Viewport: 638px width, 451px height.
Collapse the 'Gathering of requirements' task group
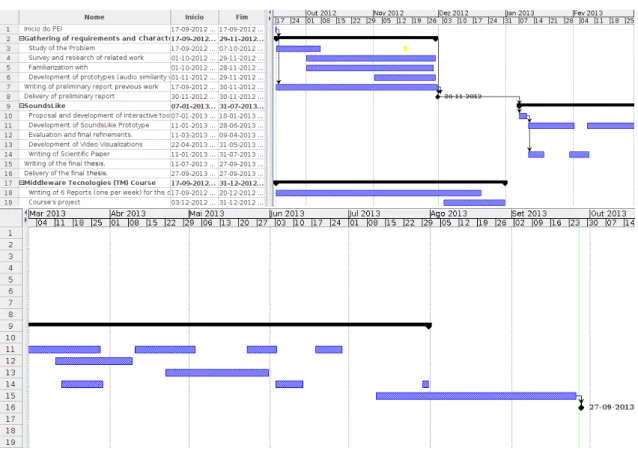point(22,39)
